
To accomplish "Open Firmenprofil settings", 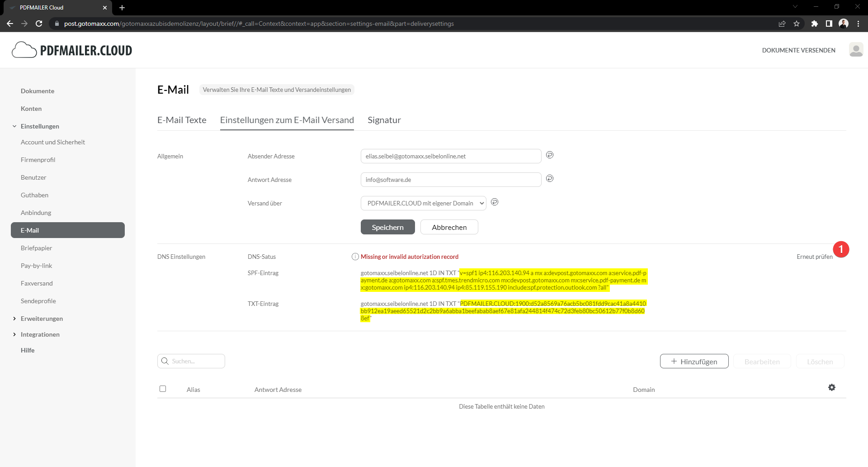I will coord(38,160).
